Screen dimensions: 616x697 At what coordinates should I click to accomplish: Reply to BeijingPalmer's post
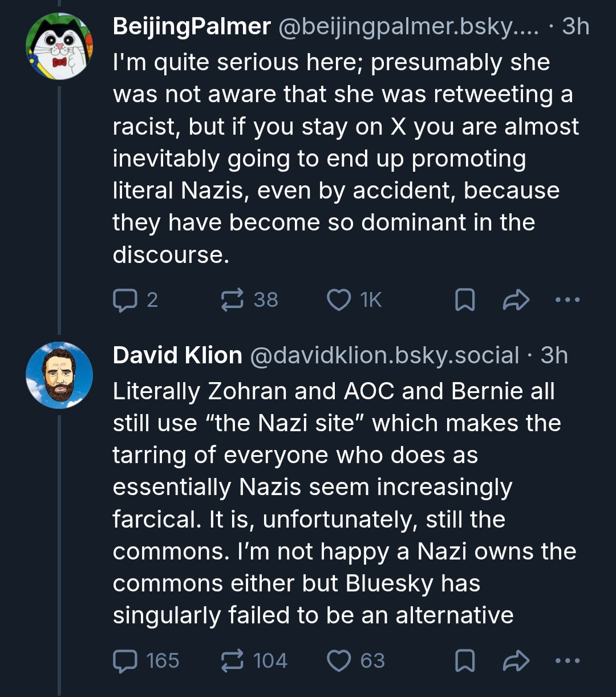pos(122,299)
